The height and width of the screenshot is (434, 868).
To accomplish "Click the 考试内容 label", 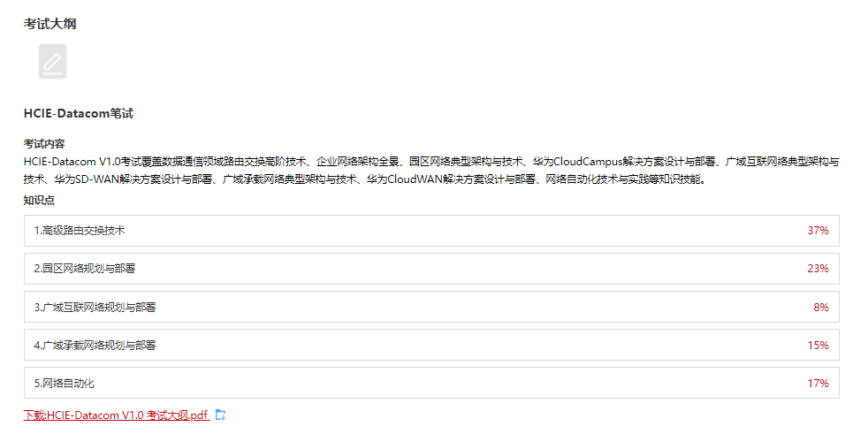I will (x=44, y=144).
